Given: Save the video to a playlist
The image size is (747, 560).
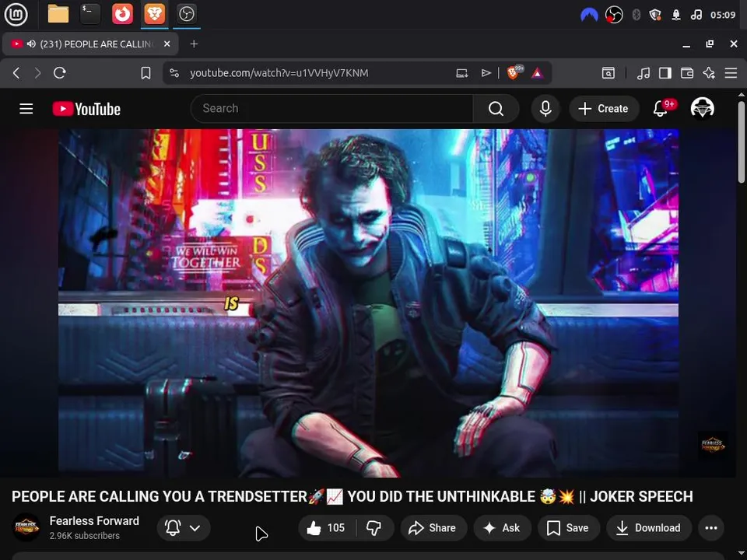Looking at the screenshot, I should coord(568,527).
